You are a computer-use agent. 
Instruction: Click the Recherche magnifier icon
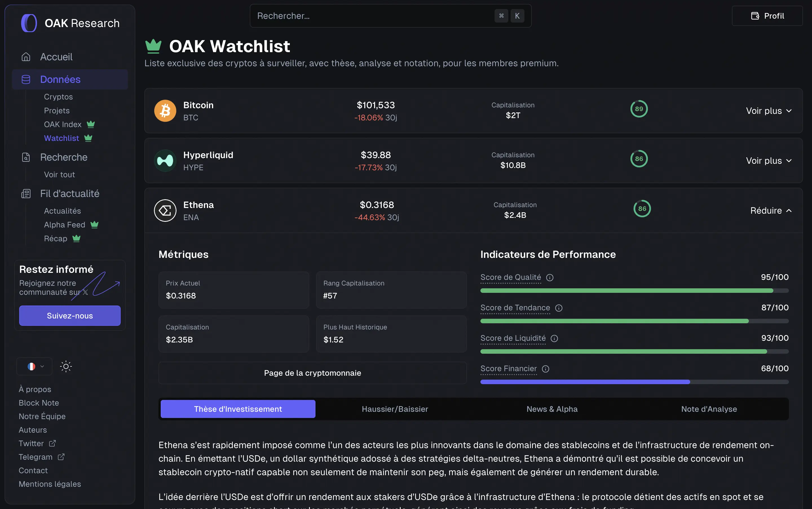point(26,157)
